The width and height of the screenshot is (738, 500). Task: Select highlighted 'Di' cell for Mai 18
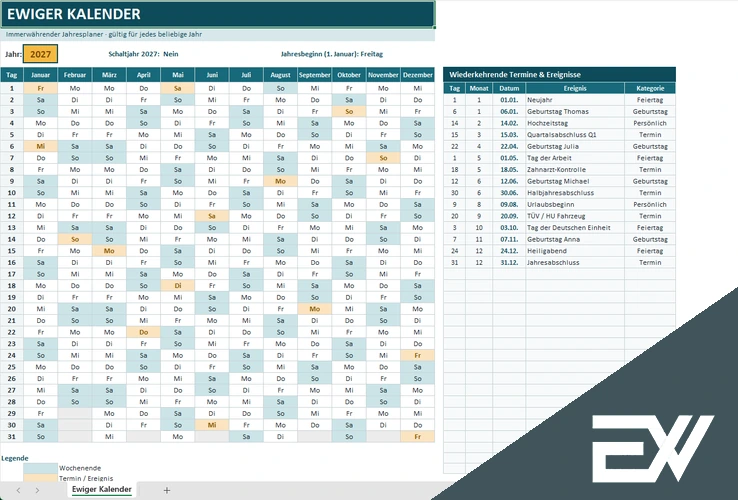177,286
